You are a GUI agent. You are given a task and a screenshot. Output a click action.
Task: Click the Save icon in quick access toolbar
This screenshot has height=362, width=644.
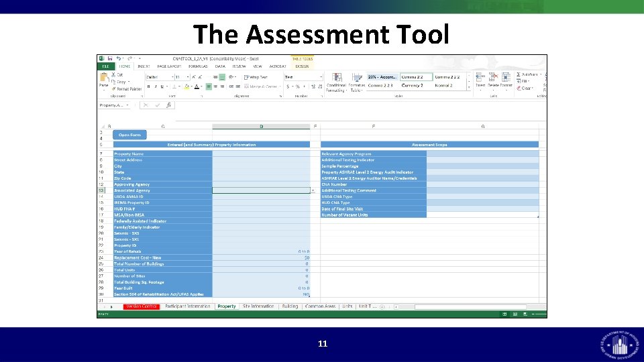coord(109,59)
